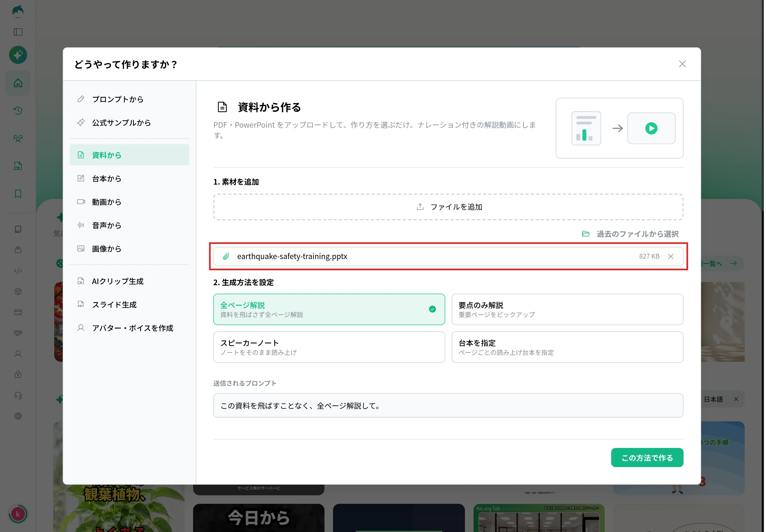Open AIクリップ生成 in the dialog menu
Image resolution: width=766 pixels, height=532 pixels.
pyautogui.click(x=129, y=281)
